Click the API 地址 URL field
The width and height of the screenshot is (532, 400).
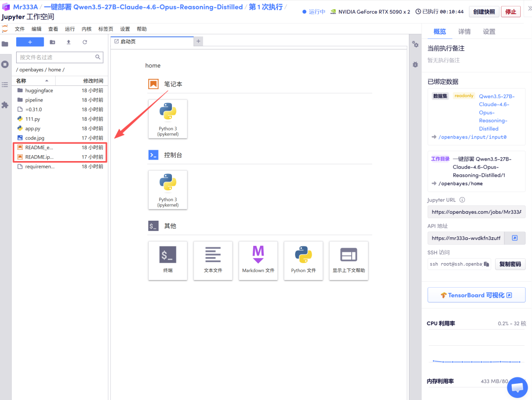pos(466,238)
